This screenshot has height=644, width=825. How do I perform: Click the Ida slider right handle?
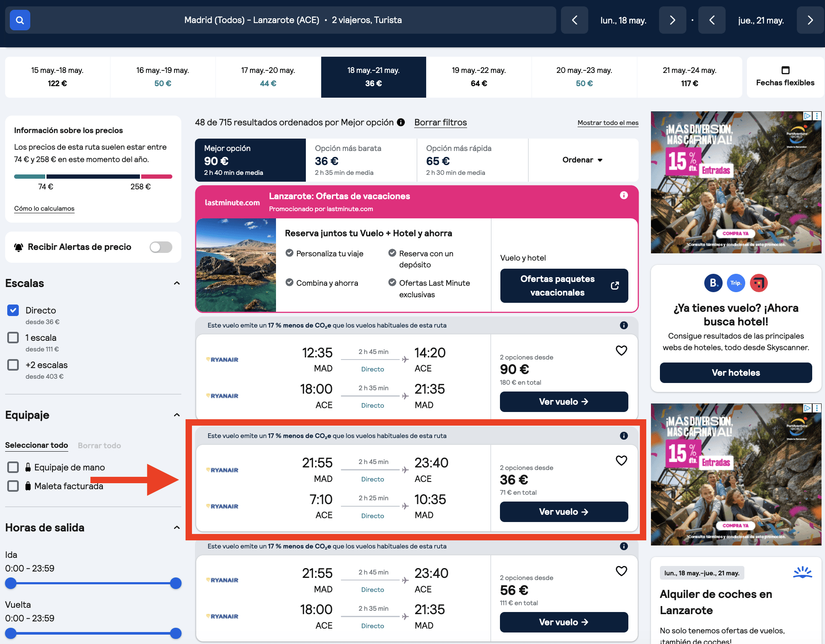point(176,583)
